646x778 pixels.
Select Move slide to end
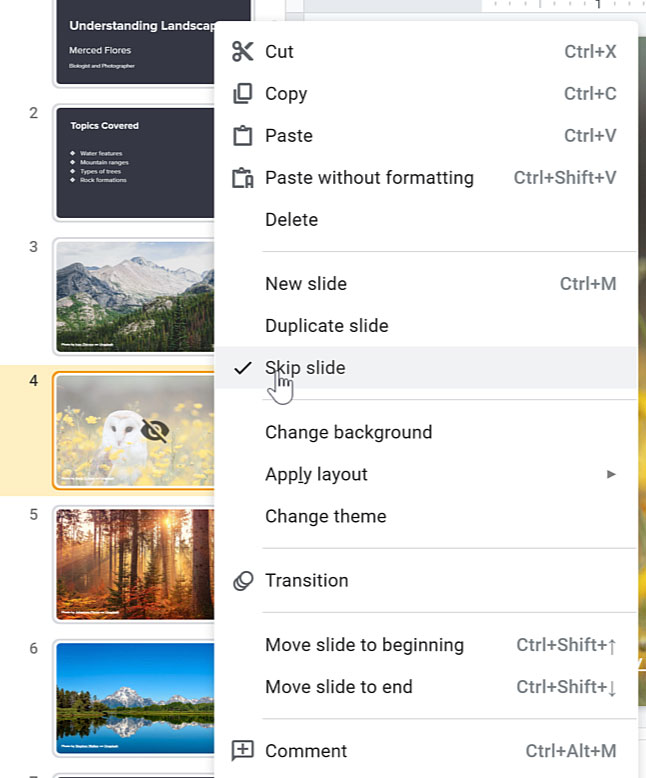click(x=338, y=687)
